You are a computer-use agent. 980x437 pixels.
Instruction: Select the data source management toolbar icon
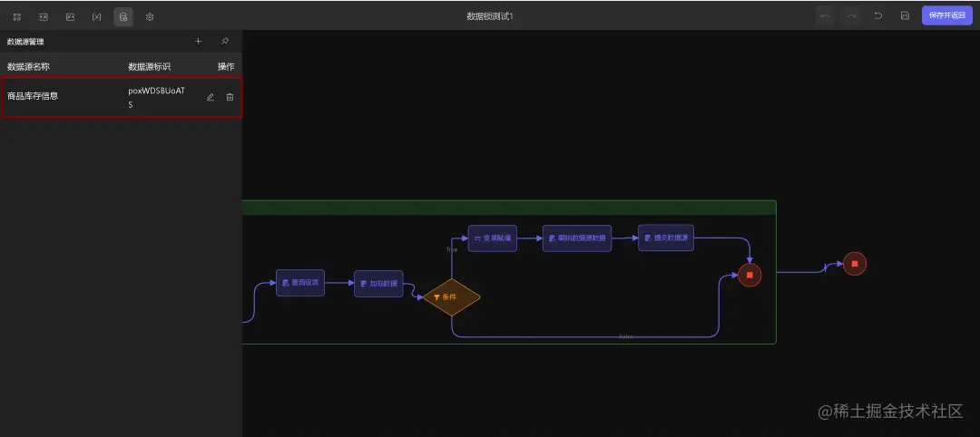tap(123, 17)
